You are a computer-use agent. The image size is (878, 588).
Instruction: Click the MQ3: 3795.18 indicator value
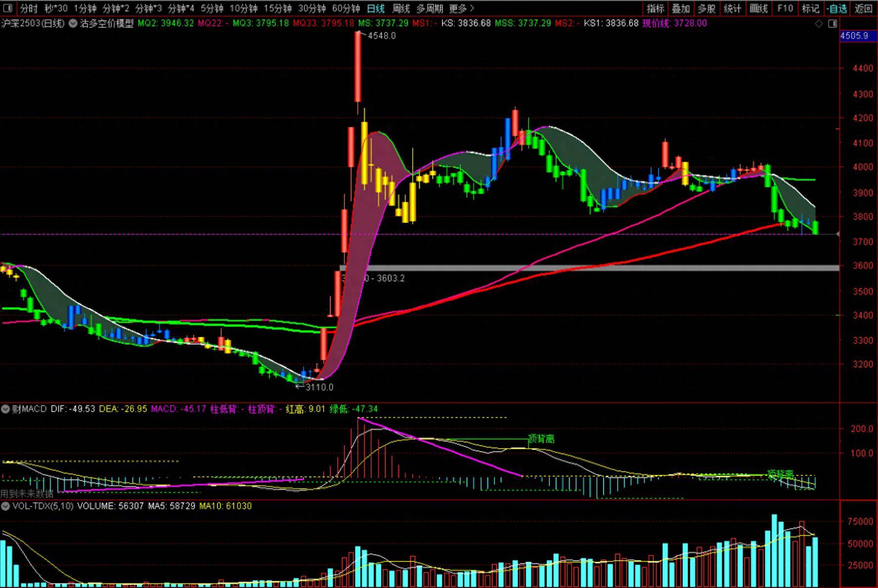(261, 23)
